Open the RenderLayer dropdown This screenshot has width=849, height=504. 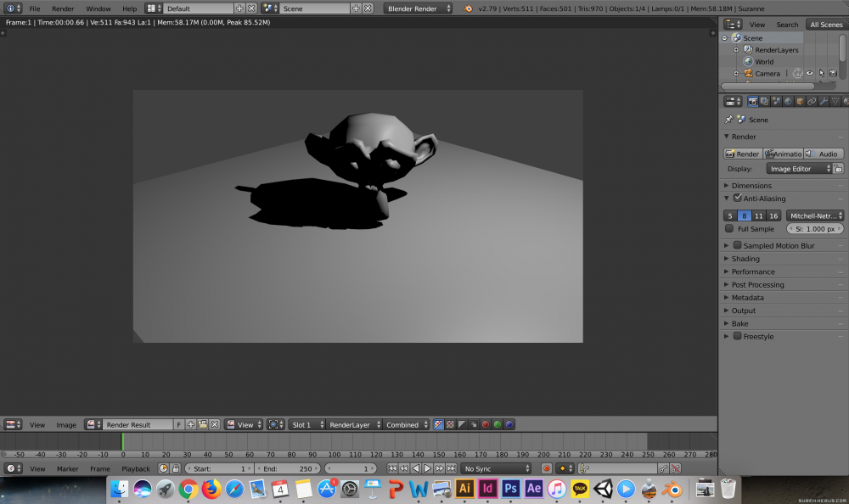(x=353, y=424)
